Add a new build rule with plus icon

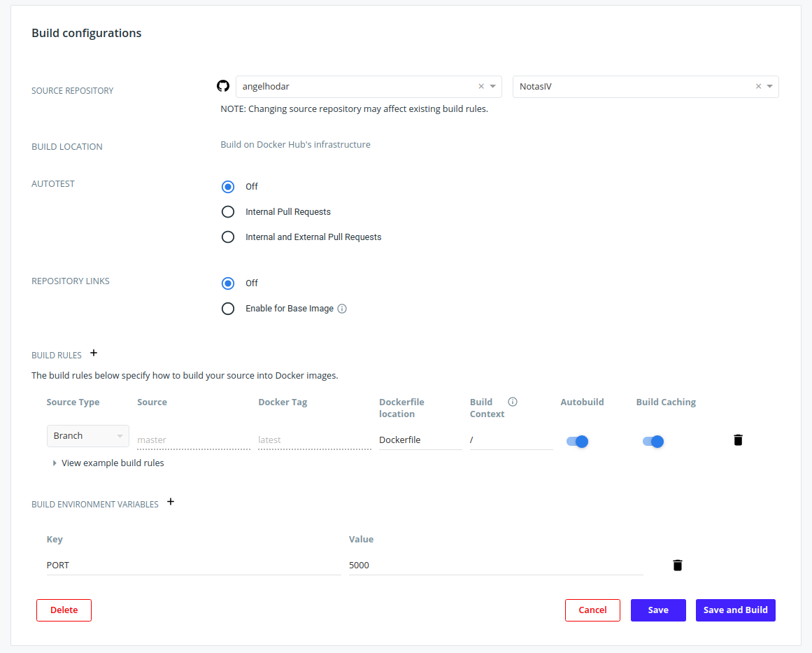tap(94, 353)
